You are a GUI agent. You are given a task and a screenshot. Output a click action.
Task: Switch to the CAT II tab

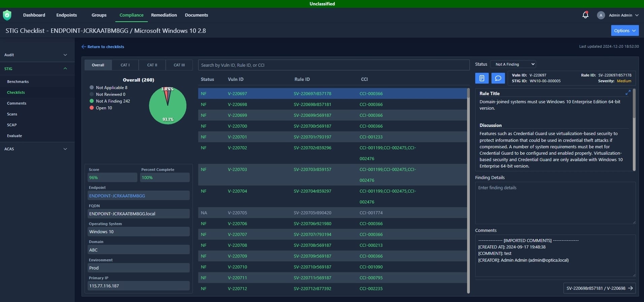[x=152, y=65]
